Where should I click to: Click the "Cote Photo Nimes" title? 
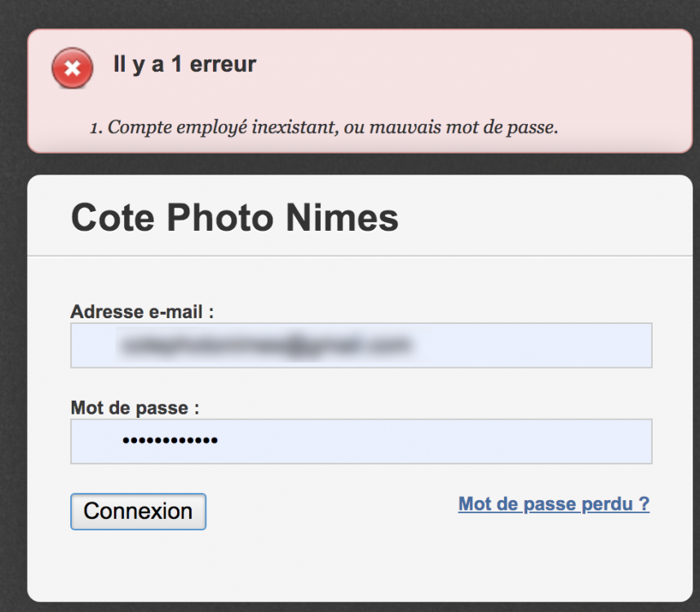click(x=235, y=218)
